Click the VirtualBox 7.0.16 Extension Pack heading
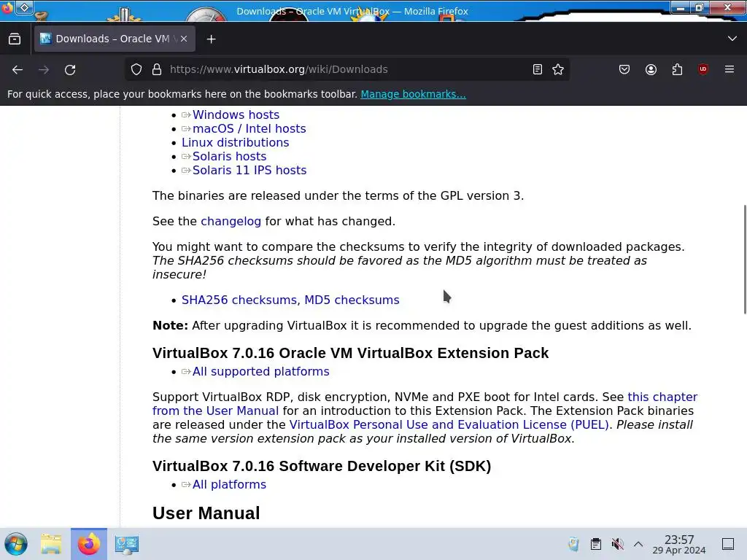The width and height of the screenshot is (747, 560). [x=350, y=353]
